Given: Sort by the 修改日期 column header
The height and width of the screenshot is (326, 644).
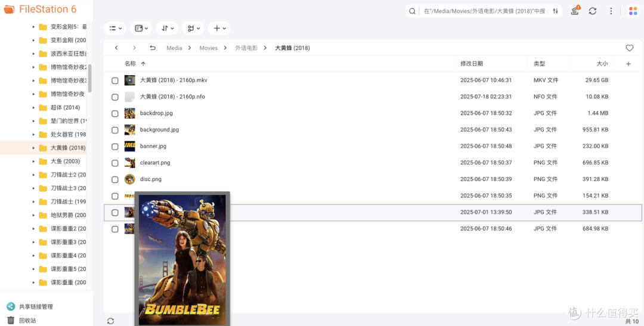Looking at the screenshot, I should pyautogui.click(x=472, y=64).
